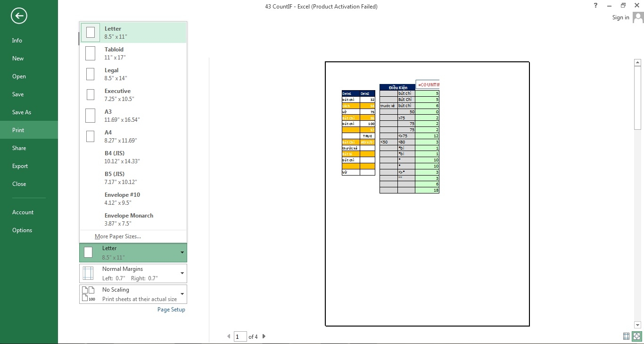Select the Tabloid paper size icon
This screenshot has height=344, width=644.
90,53
